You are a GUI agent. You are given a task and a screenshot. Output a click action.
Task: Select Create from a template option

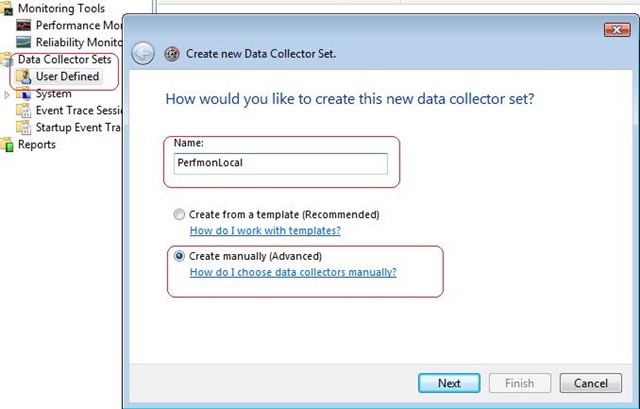pos(180,214)
